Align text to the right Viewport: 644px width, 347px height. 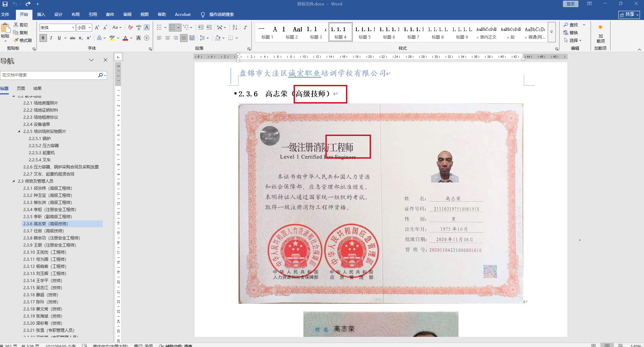(x=176, y=38)
